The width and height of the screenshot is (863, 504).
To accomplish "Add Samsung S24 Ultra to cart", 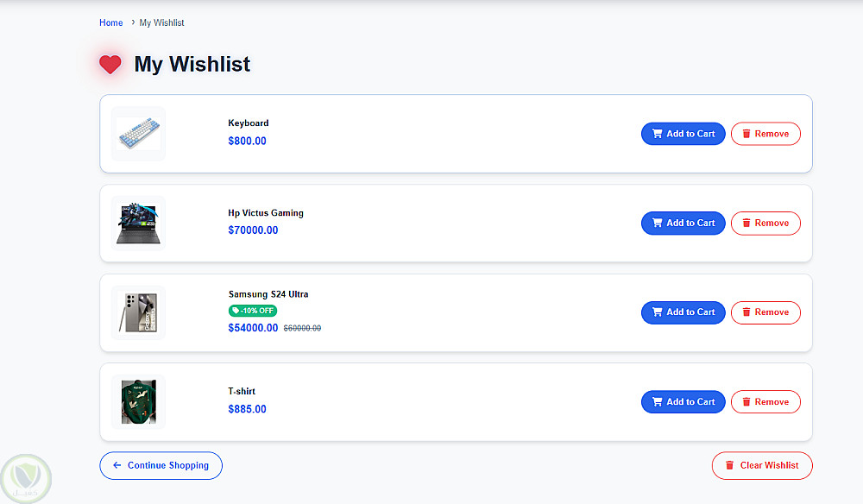I will pos(683,312).
